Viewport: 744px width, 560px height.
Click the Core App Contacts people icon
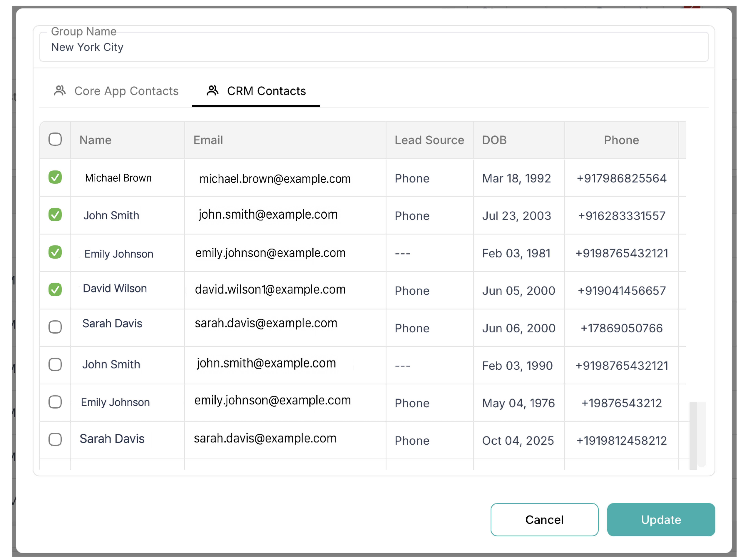coord(60,91)
